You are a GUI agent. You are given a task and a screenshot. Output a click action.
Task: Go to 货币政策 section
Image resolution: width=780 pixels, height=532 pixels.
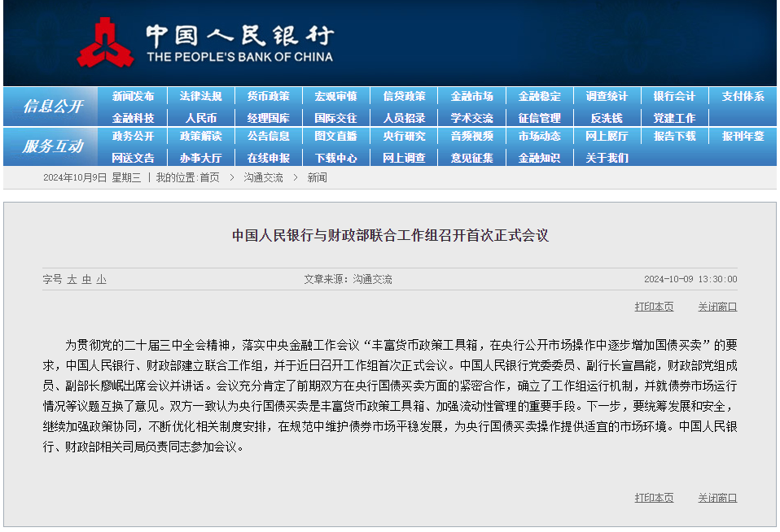coord(268,97)
